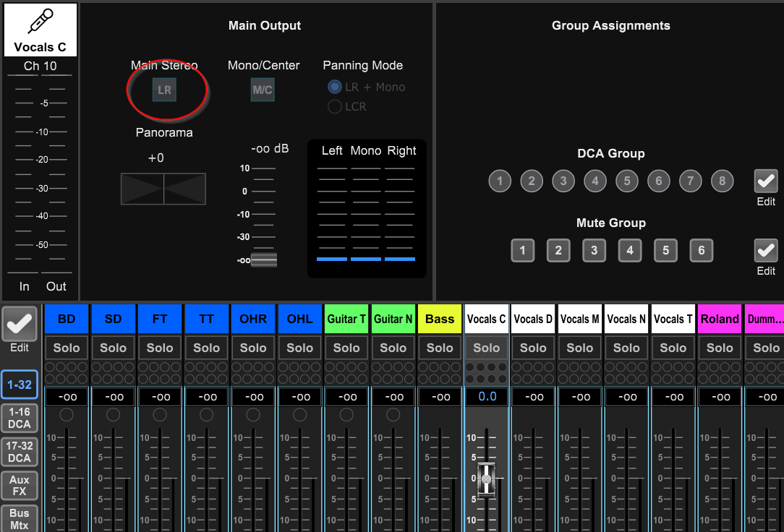Assign channel to DCA Group 1
784x532 pixels.
point(500,181)
